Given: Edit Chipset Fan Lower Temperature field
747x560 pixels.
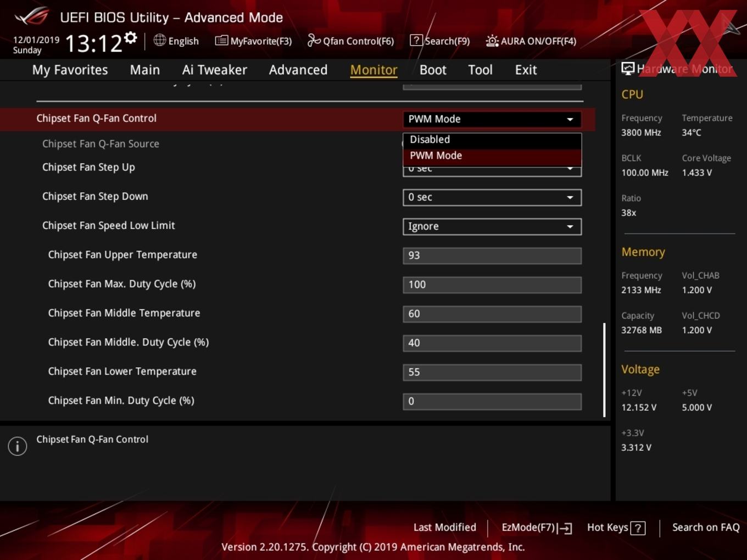Looking at the screenshot, I should click(492, 372).
